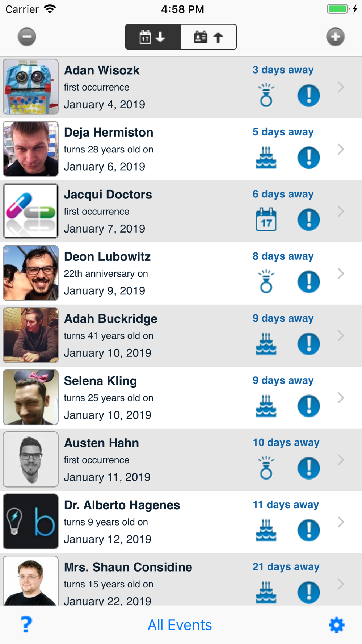Tap the minus remove button
Viewport: 362px width, 644px height.
[27, 37]
